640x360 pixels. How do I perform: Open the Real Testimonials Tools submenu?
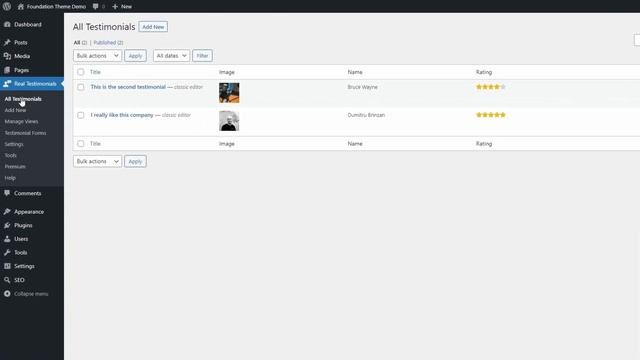pyautogui.click(x=11, y=156)
